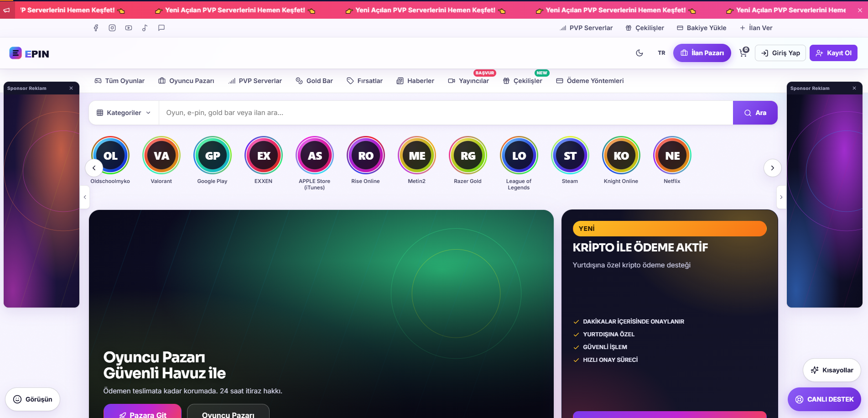The image size is (868, 418).
Task: Open Çekilişler in main navigation
Action: tap(523, 81)
